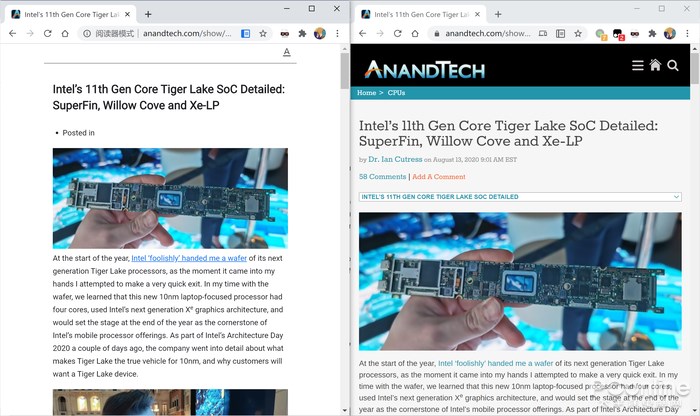Click the Add A Comment link
The height and width of the screenshot is (416, 700).
(x=439, y=177)
